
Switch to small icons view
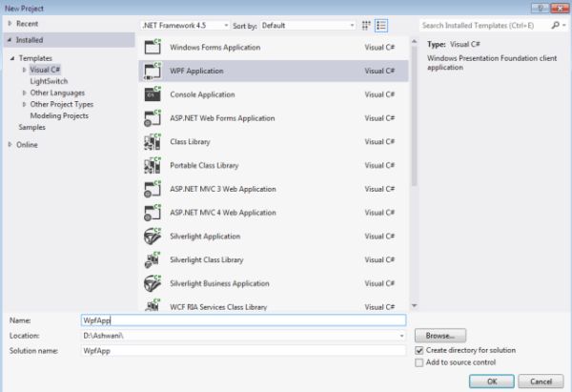[x=366, y=26]
